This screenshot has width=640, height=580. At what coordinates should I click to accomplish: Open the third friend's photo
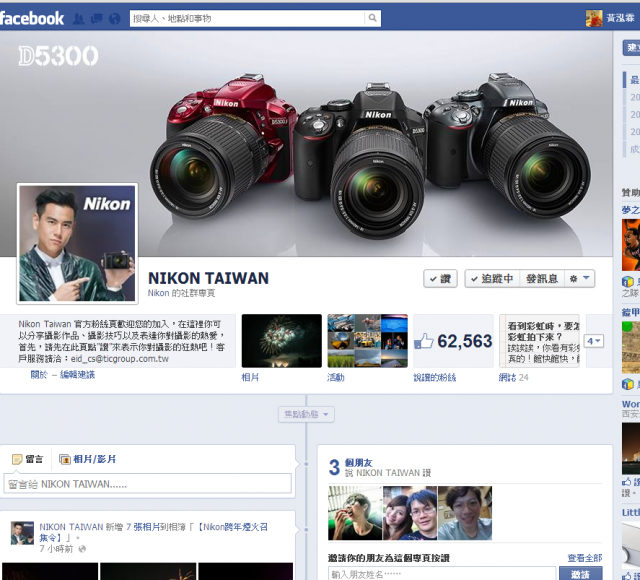465,513
